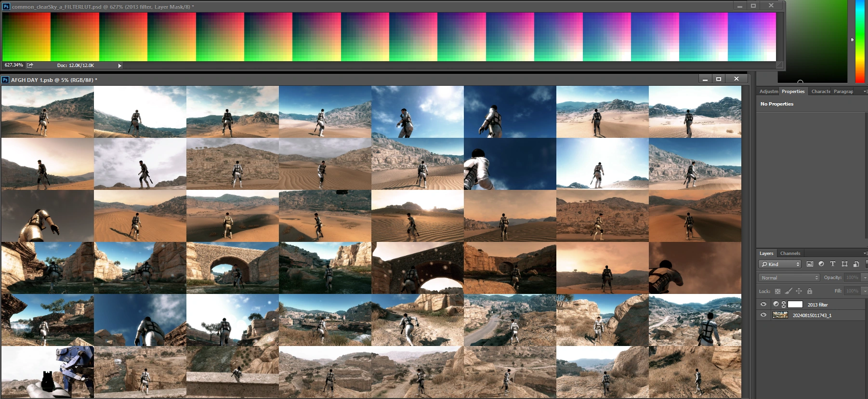Screen dimensions: 868x399
Task: Switch to the Properties tab
Action: point(793,91)
